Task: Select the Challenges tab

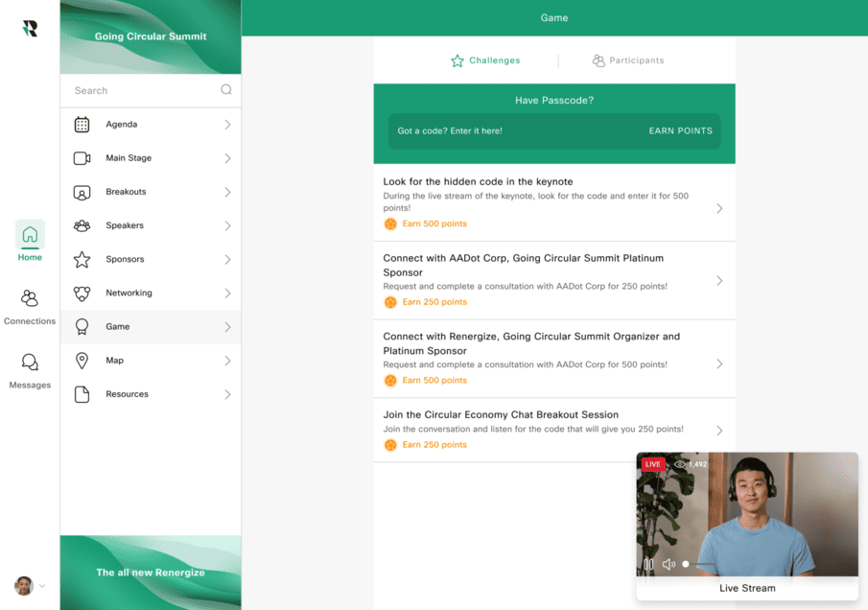Action: pos(485,60)
